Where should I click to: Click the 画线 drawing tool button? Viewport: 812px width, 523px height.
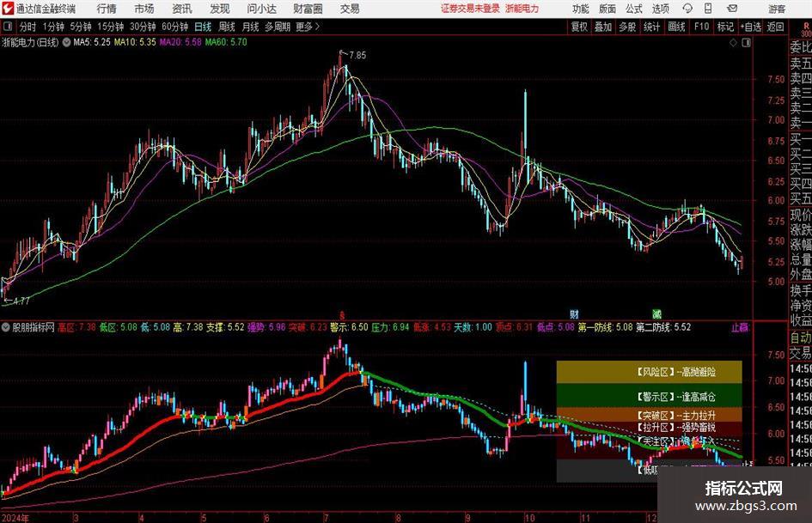676,27
